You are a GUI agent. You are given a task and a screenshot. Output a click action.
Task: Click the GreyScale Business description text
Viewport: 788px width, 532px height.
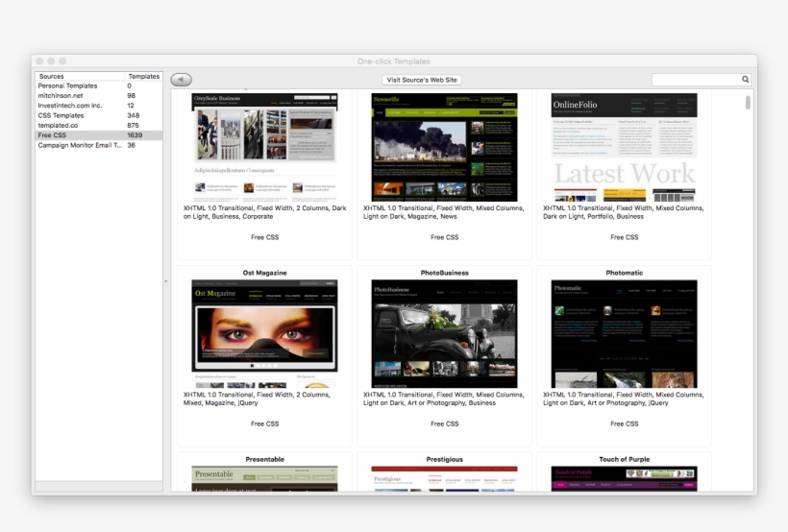coord(265,212)
